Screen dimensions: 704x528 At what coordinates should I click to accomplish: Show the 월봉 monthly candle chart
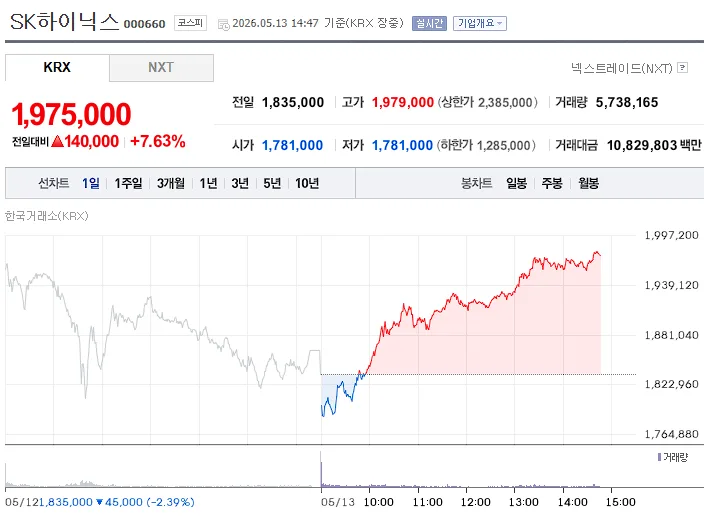tap(589, 183)
